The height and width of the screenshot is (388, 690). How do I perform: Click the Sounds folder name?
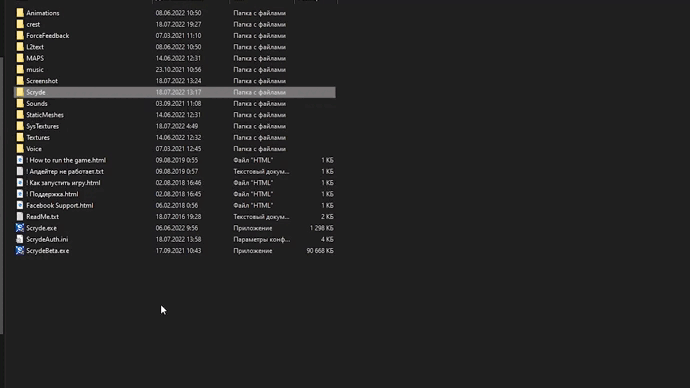tap(37, 103)
